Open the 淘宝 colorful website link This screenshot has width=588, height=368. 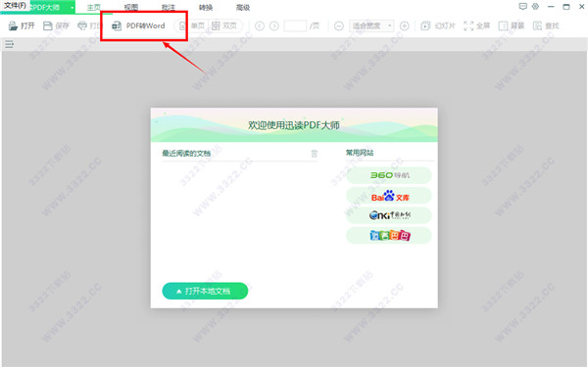point(389,235)
